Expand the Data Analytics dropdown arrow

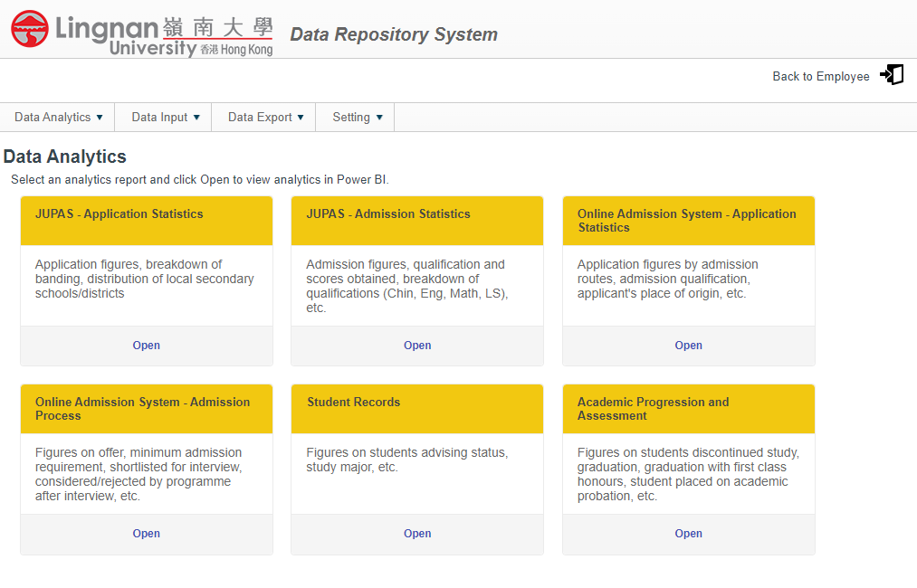(100, 118)
